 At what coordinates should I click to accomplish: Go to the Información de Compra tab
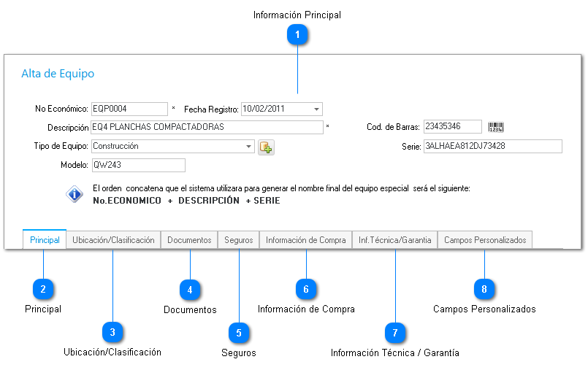tap(305, 240)
